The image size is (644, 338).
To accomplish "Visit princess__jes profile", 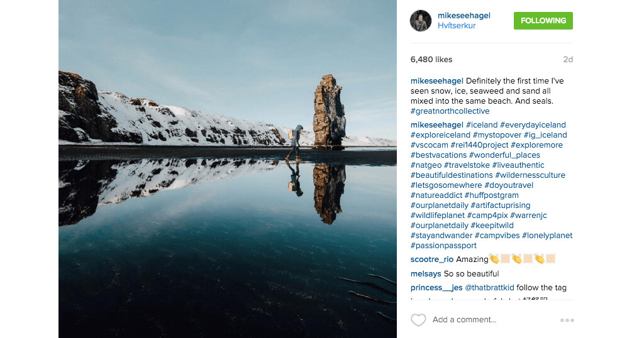I will 436,288.
